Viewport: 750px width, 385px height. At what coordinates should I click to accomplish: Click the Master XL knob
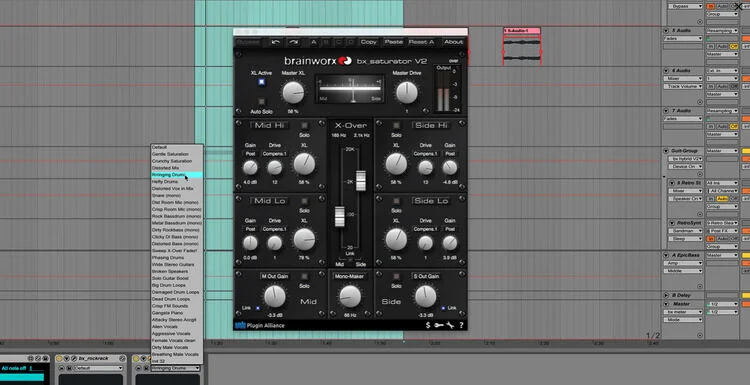293,92
